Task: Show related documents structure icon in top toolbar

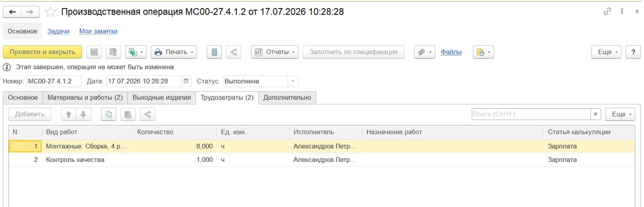Action: pyautogui.click(x=233, y=52)
